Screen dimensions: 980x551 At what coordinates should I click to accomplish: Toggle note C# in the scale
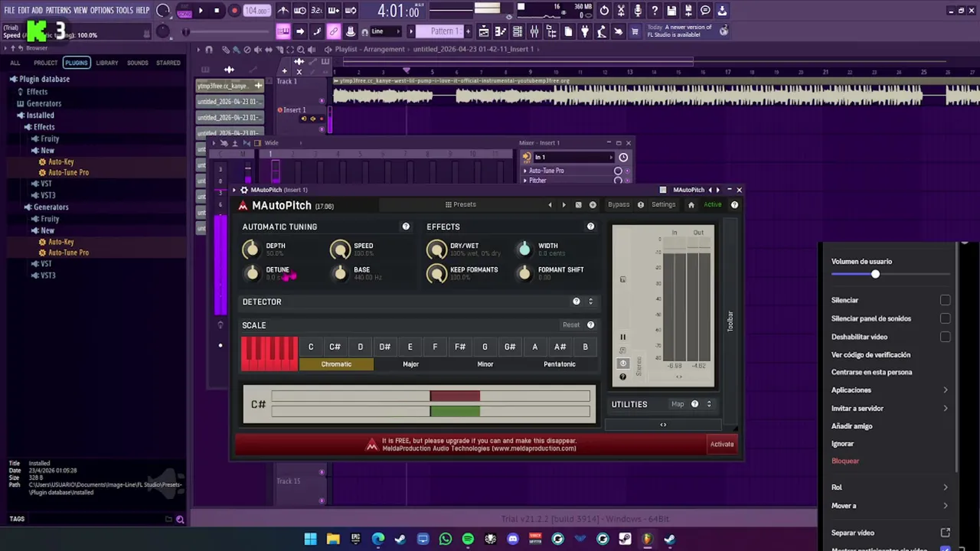pos(335,347)
